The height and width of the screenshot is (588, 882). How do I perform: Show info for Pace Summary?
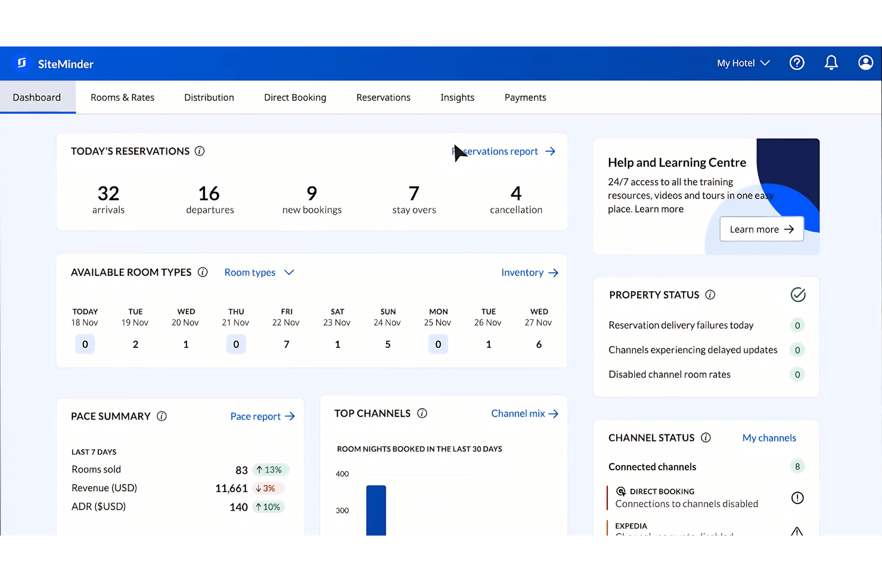[x=162, y=416]
